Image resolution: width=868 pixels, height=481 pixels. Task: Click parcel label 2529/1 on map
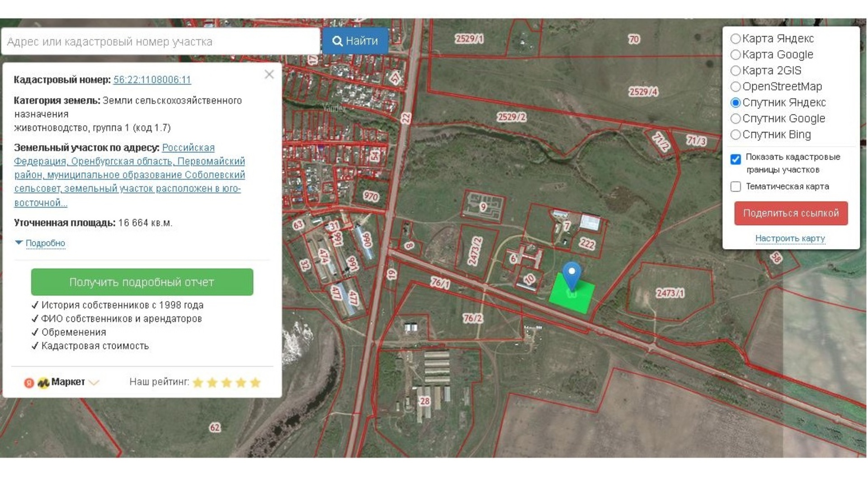(x=469, y=39)
